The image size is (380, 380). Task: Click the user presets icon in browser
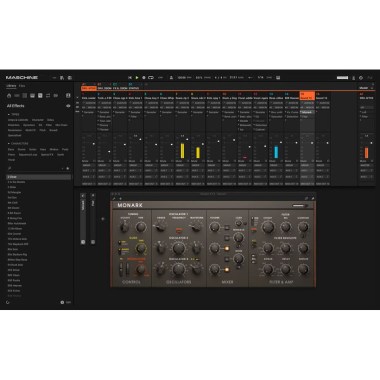click(x=68, y=96)
